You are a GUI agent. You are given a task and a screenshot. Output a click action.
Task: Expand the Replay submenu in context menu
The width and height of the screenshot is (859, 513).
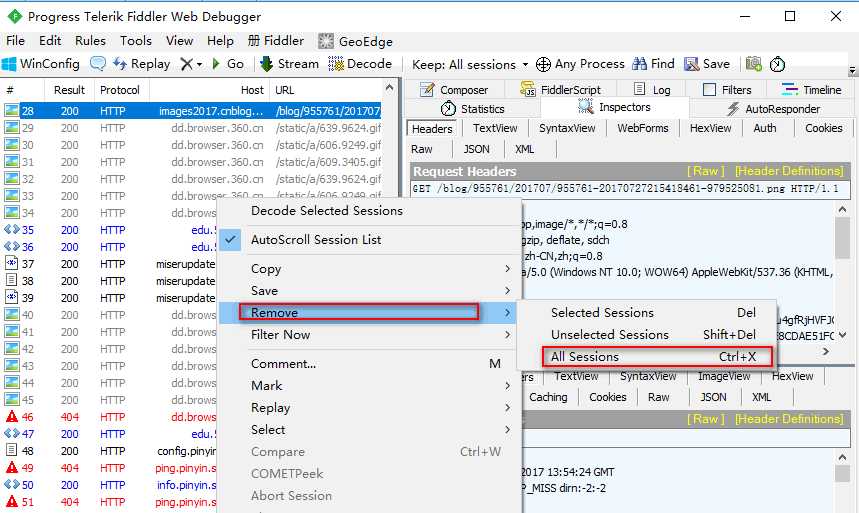coord(370,408)
